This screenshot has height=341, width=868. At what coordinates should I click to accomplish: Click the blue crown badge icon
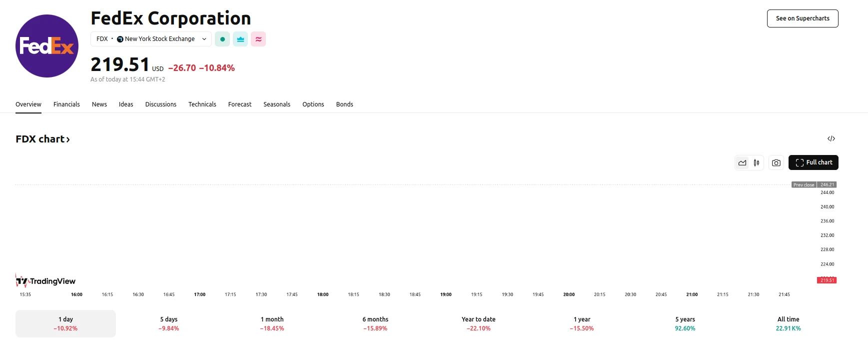[x=240, y=39]
